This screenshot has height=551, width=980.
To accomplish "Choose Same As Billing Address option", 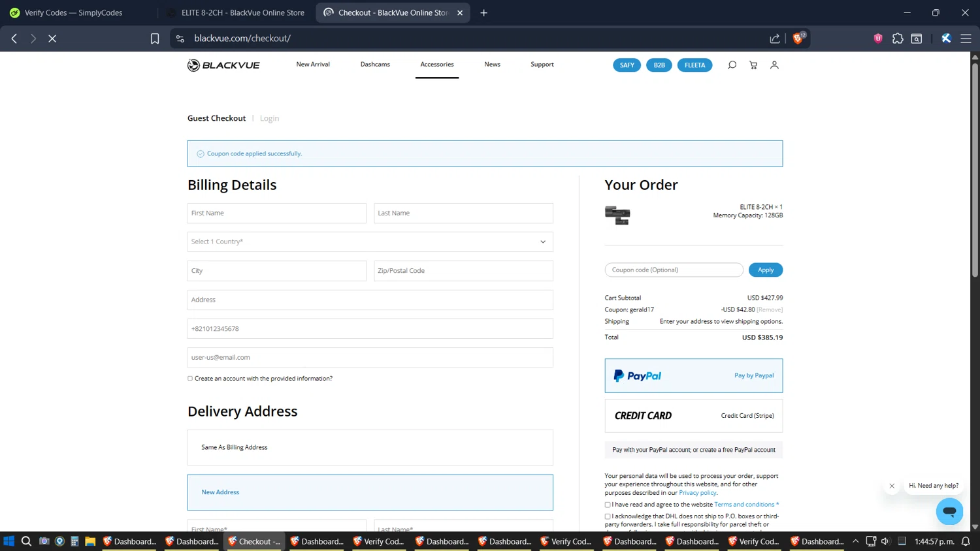I will 370,447.
